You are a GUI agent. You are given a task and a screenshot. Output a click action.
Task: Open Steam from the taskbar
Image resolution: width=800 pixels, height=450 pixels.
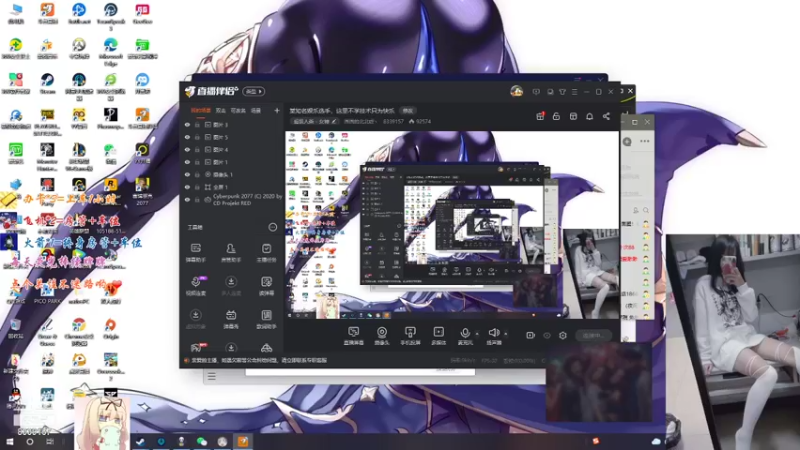coord(140,441)
